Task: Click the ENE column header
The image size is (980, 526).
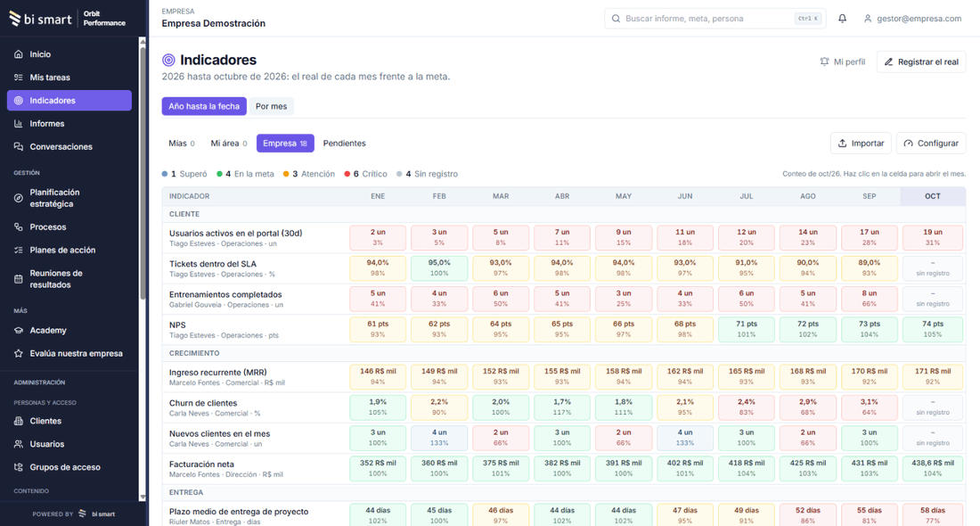Action: [x=378, y=196]
